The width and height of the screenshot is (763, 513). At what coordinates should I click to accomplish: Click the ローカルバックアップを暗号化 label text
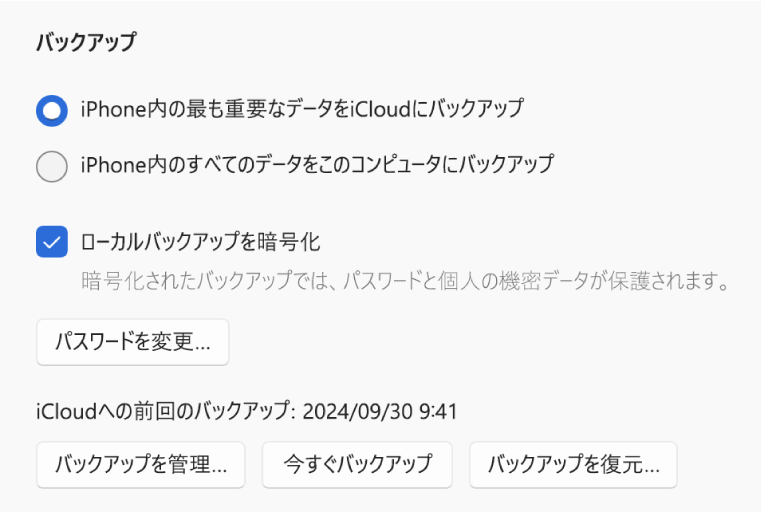200,242
